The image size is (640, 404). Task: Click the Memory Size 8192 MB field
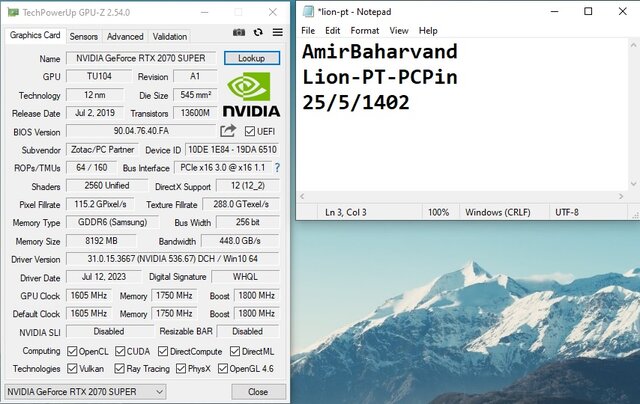[101, 241]
